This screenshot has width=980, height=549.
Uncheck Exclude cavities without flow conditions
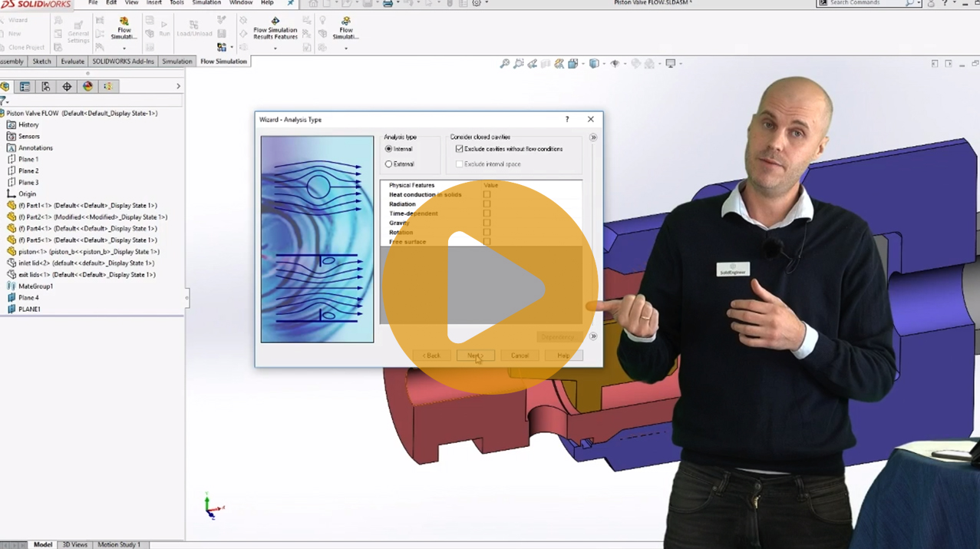[x=460, y=149]
